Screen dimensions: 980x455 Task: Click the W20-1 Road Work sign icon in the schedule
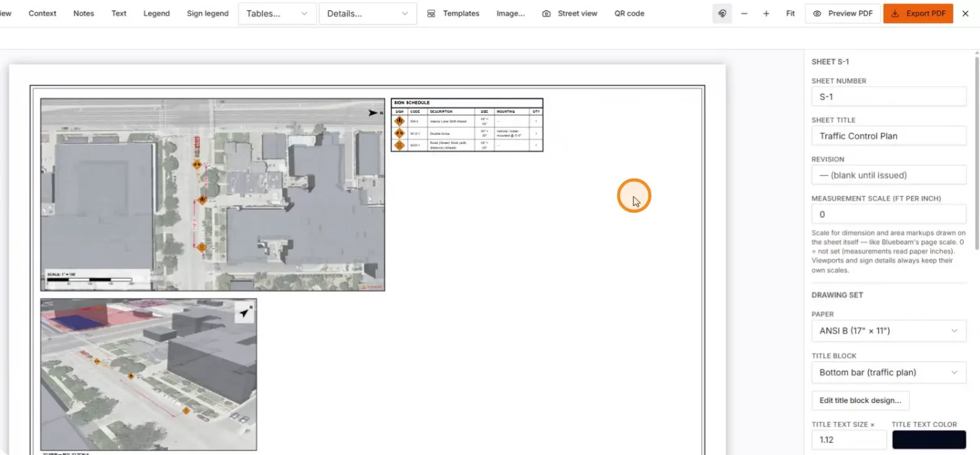point(399,145)
